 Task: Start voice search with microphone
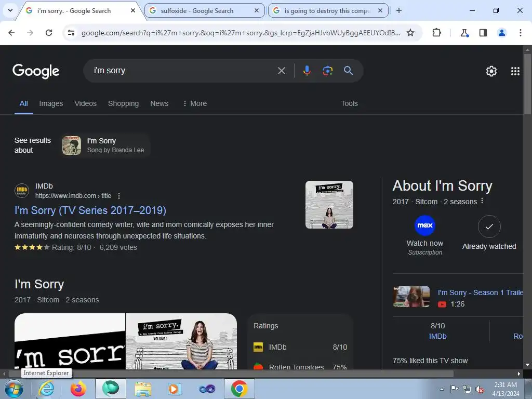pyautogui.click(x=307, y=71)
